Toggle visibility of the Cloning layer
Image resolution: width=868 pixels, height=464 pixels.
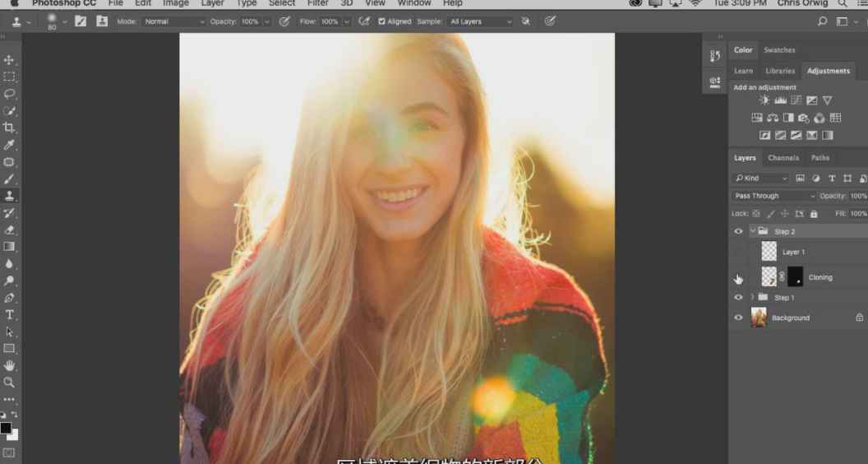click(738, 277)
